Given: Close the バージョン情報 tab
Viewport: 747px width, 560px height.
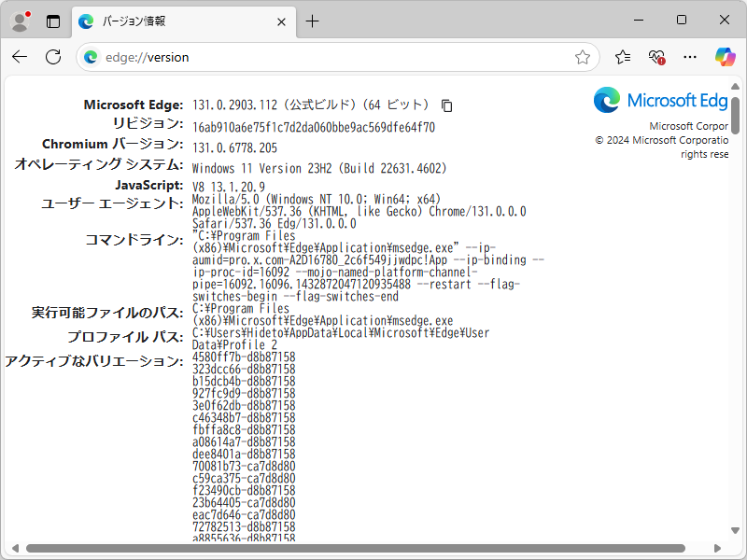Looking at the screenshot, I should tap(281, 21).
